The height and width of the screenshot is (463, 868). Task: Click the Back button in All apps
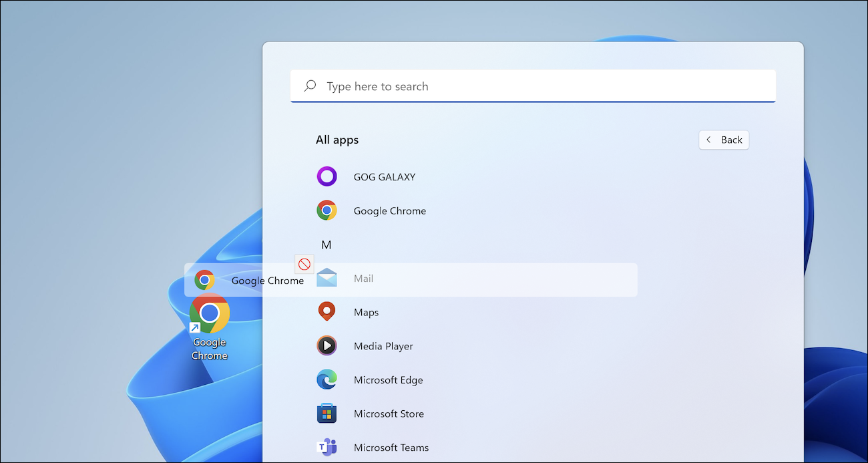(x=724, y=140)
